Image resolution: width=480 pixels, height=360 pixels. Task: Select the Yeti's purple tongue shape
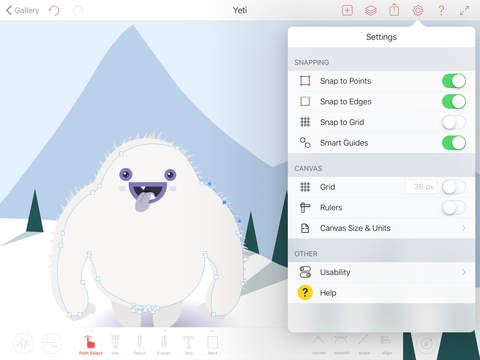(143, 201)
